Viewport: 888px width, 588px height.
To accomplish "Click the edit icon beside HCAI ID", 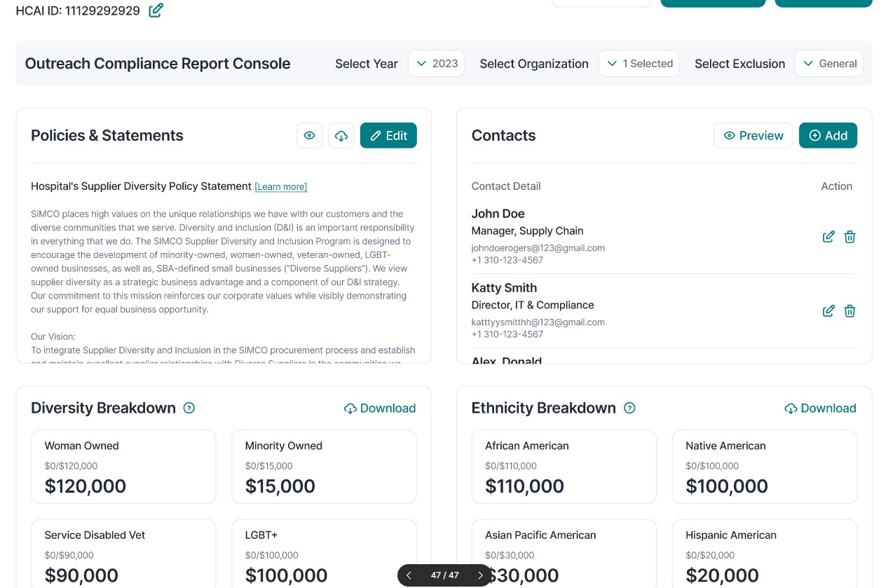I will 156,11.
